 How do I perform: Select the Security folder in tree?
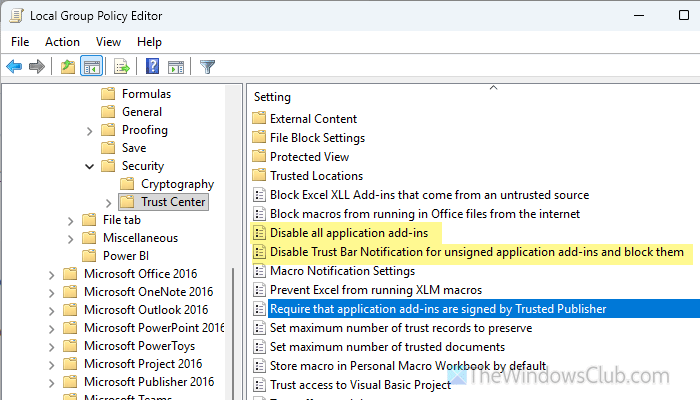143,166
